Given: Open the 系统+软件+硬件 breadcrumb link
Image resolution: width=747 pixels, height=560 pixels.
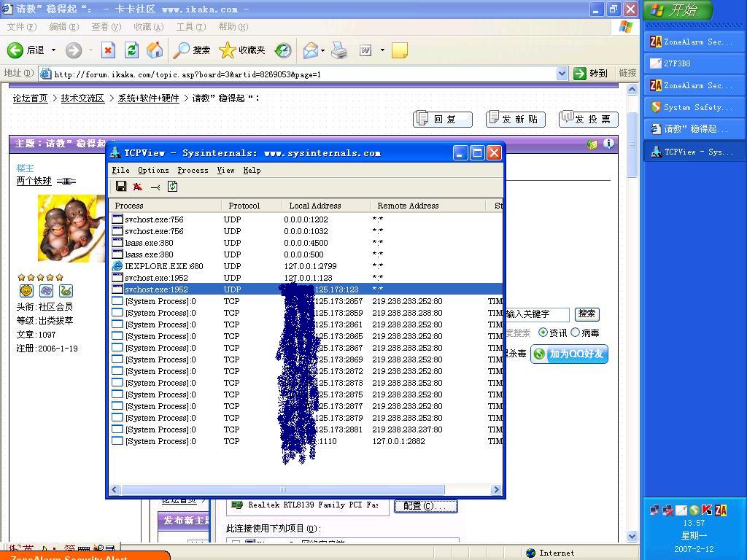Looking at the screenshot, I should [x=148, y=98].
